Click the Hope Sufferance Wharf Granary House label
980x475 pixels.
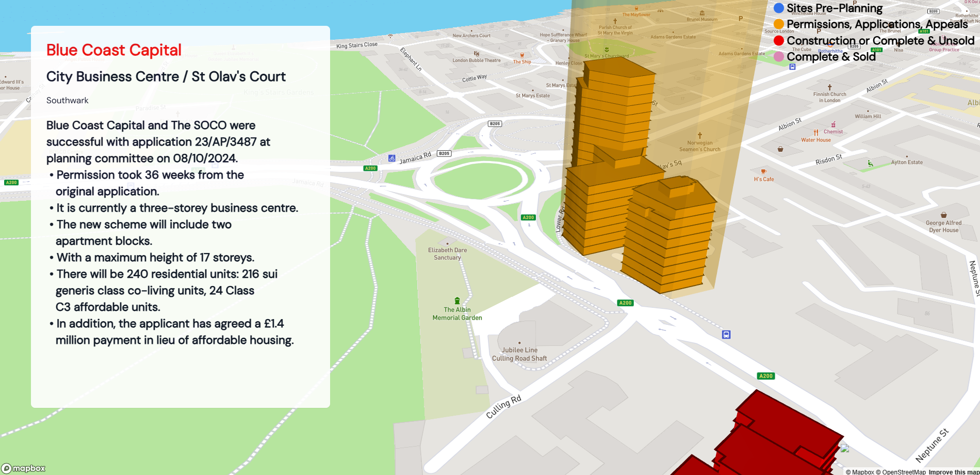pyautogui.click(x=563, y=38)
